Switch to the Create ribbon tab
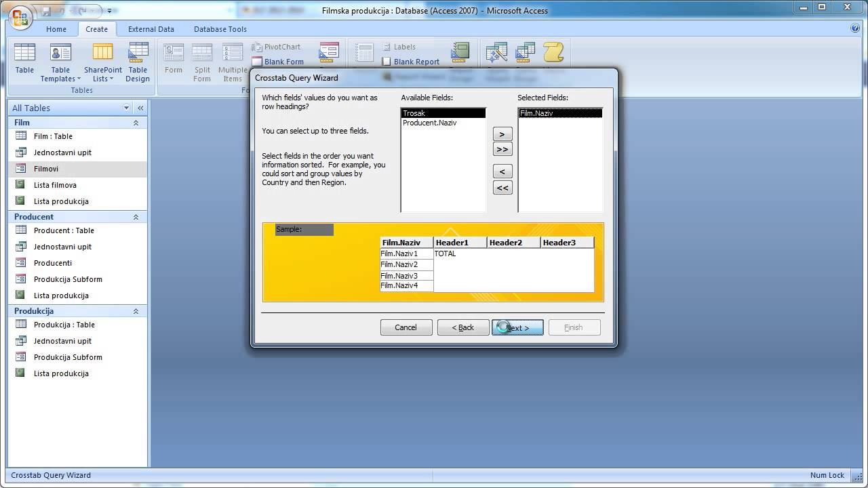Screen dimensions: 868x488 (x=96, y=29)
